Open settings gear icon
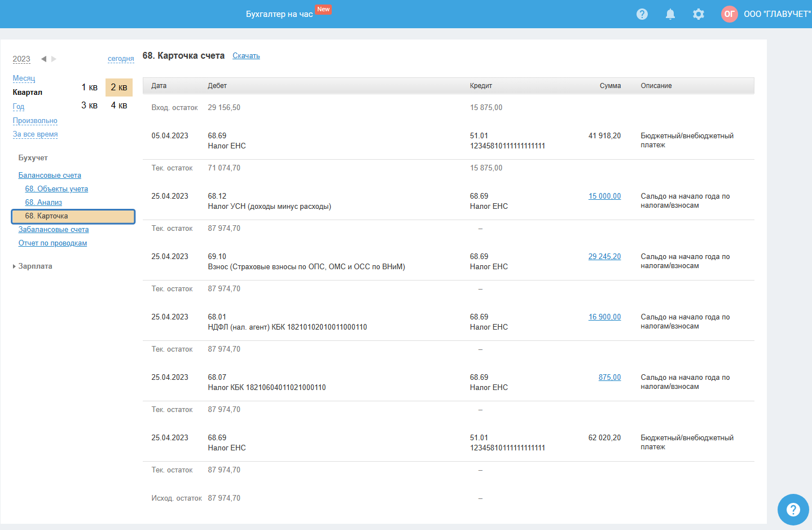The image size is (812, 530). pyautogui.click(x=699, y=14)
